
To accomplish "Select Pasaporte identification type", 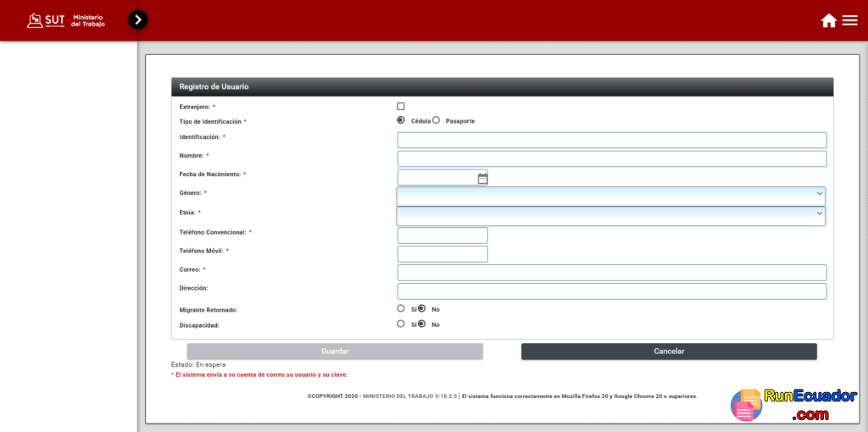I will [436, 120].
